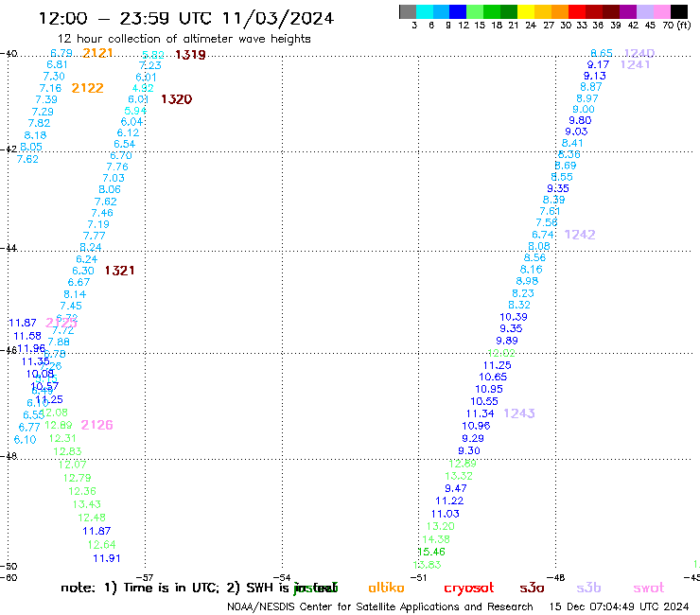
Task: Click the wave height value 6.30
Action: pos(83,272)
